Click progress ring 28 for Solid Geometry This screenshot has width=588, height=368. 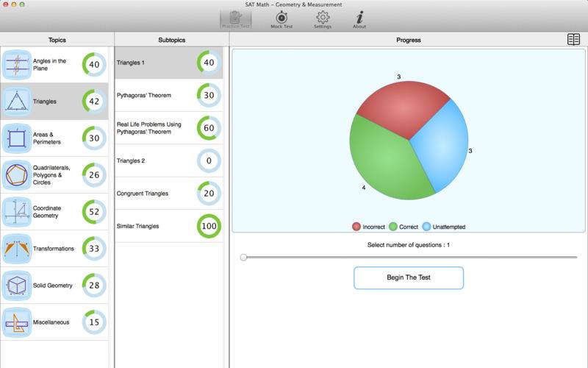pyautogui.click(x=94, y=286)
